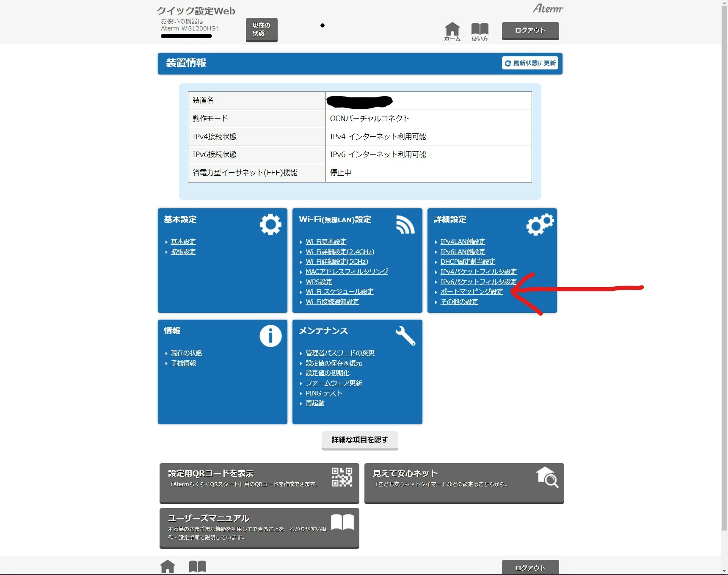
Task: Open IPv6LAN側設定 link
Action: [463, 252]
